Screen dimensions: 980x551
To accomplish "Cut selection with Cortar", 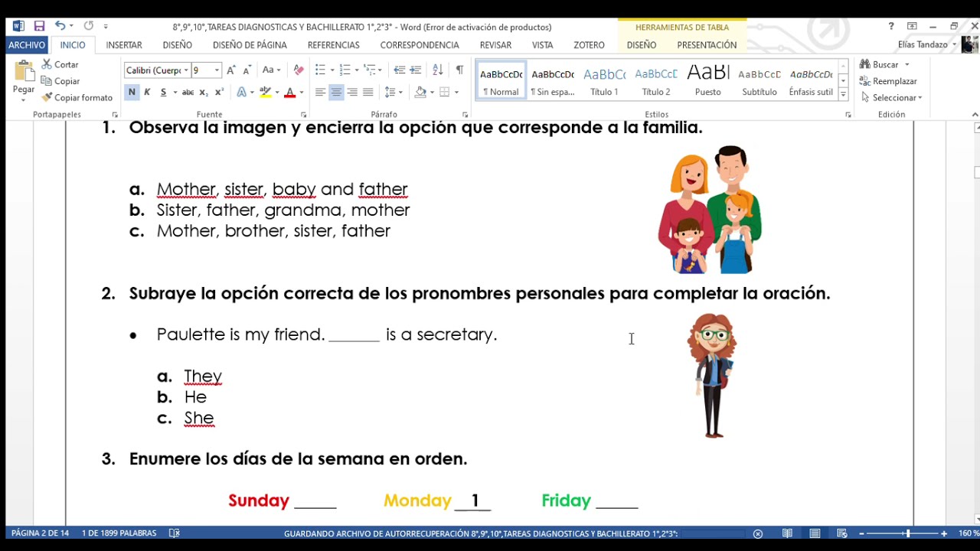I will click(60, 64).
